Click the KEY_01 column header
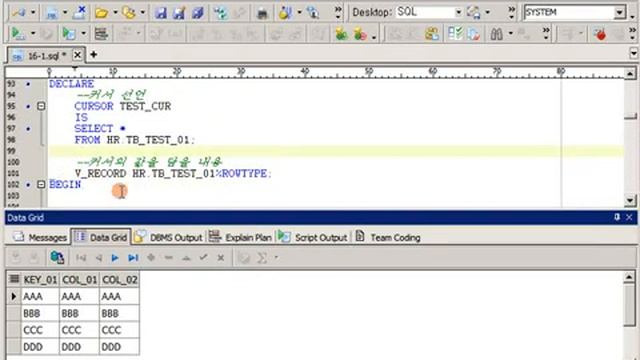This screenshot has width=640, height=360. [40, 280]
